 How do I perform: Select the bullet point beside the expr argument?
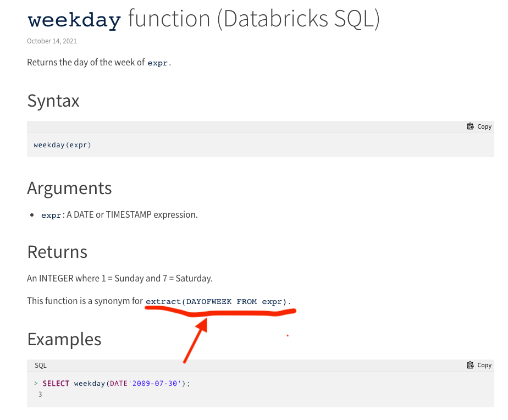point(31,215)
